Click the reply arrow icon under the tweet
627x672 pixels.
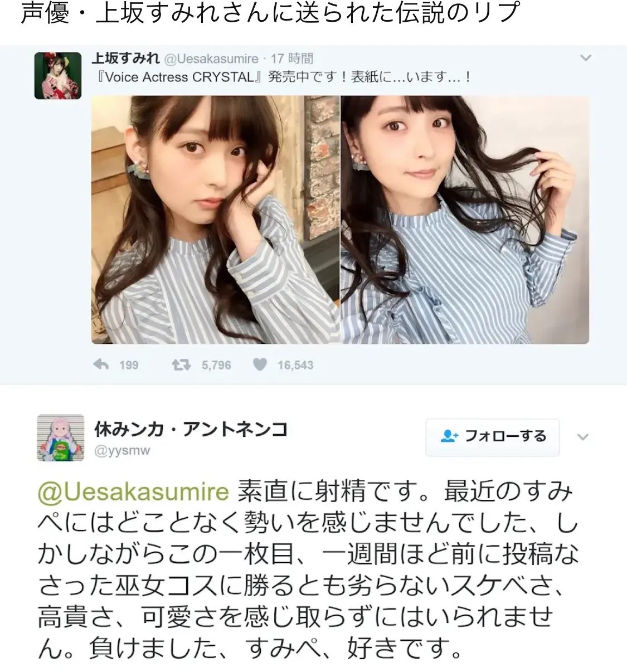[x=101, y=365]
